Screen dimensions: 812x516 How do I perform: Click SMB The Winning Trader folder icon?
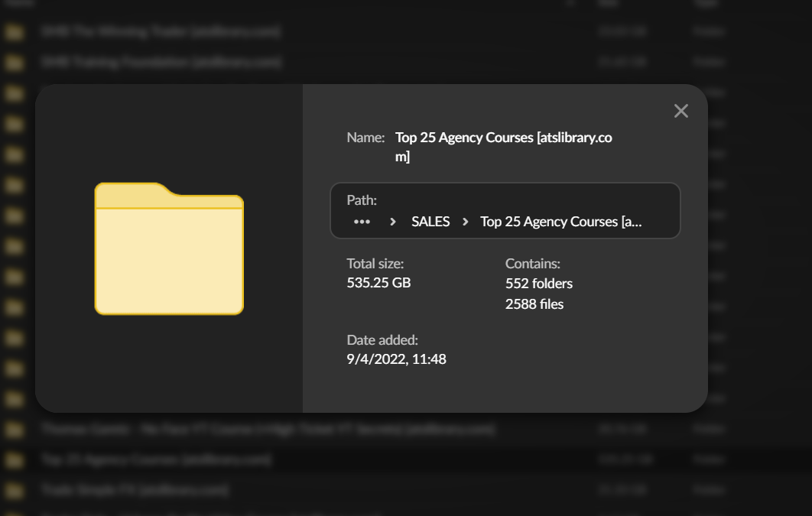(13, 32)
